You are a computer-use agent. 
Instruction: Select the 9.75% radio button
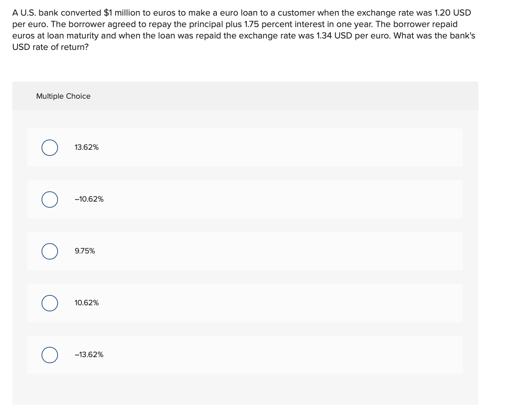pos(50,251)
